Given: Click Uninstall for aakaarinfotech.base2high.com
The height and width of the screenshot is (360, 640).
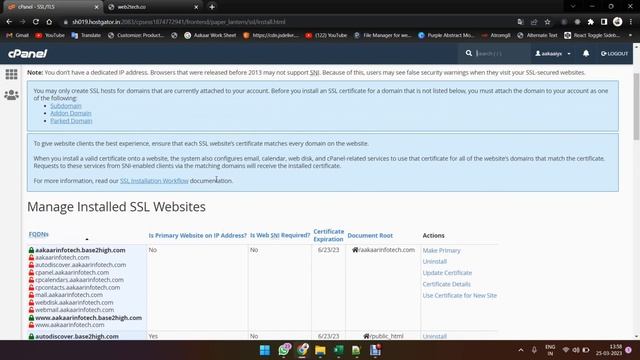Looking at the screenshot, I should (435, 261).
